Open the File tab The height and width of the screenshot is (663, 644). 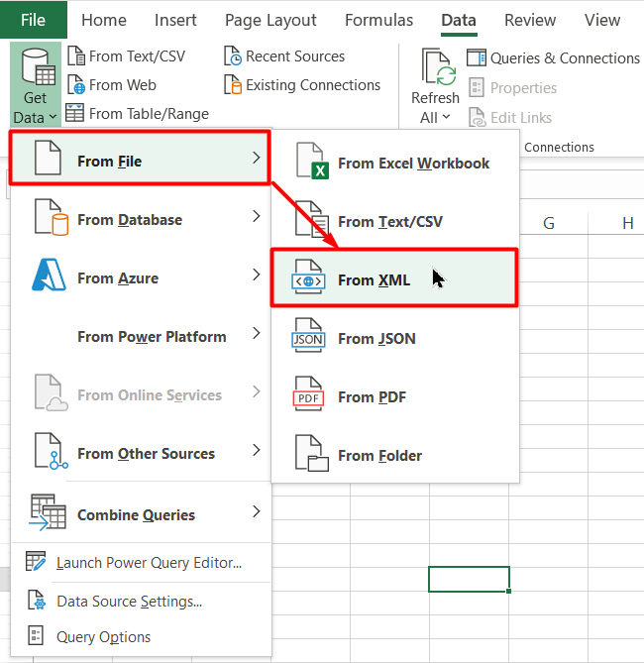34,20
